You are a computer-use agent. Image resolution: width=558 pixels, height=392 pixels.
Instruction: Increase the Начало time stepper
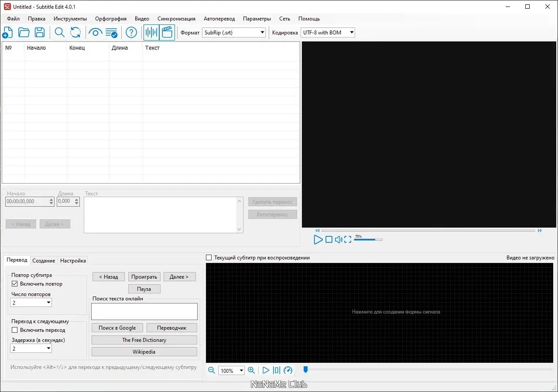click(51, 200)
